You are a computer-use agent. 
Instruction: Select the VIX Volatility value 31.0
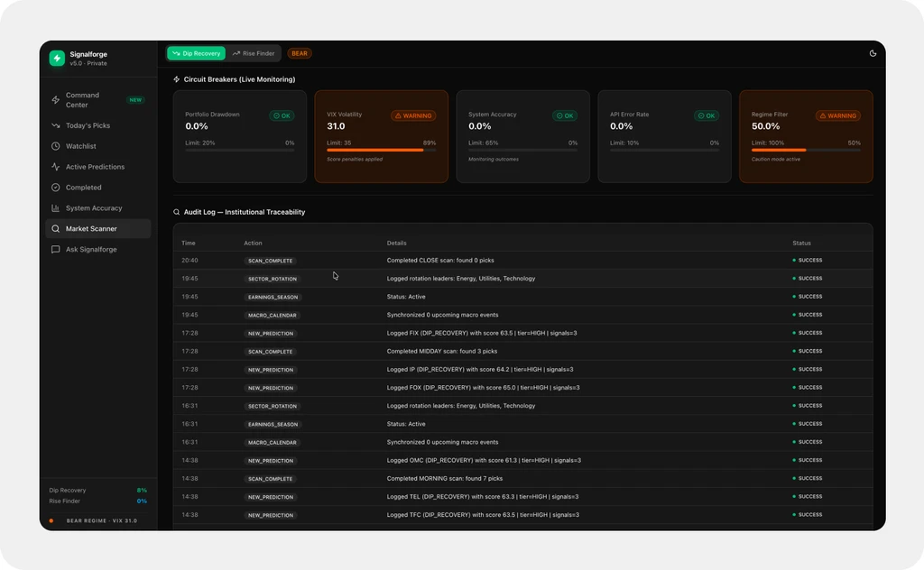pos(336,126)
